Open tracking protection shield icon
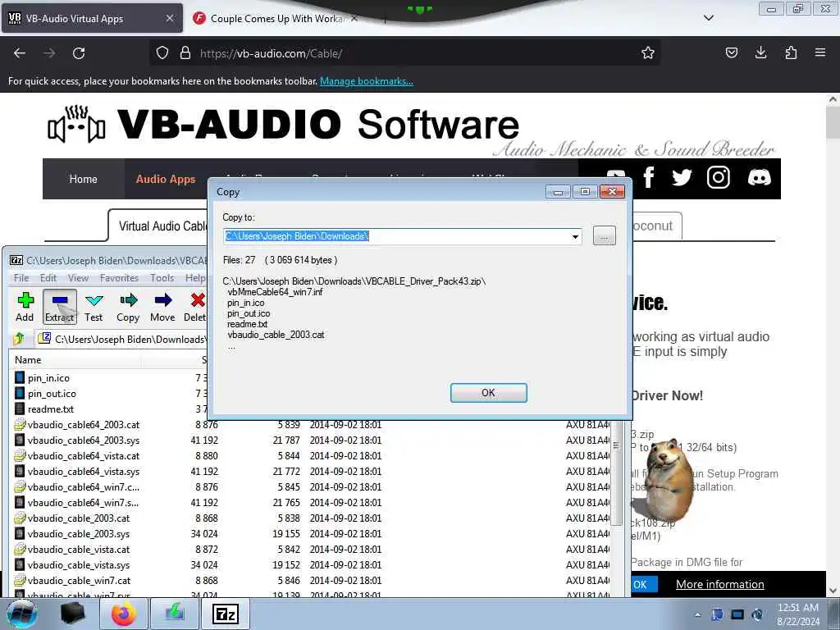This screenshot has height=630, width=840. coord(162,53)
